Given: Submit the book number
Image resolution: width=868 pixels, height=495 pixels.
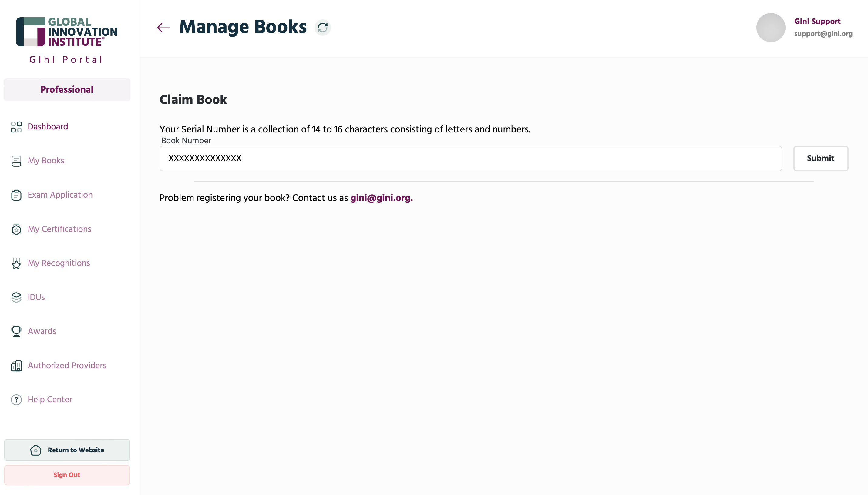Looking at the screenshot, I should tap(820, 159).
